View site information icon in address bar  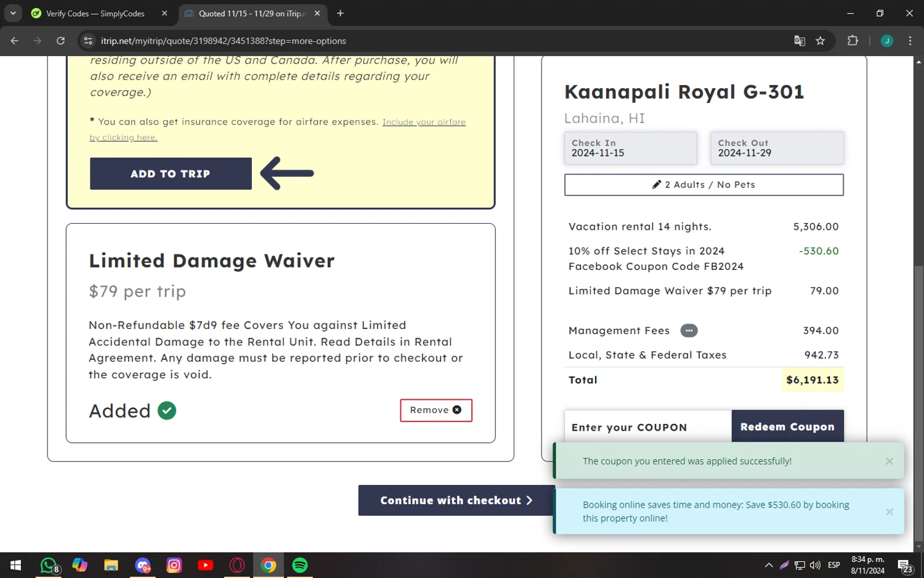click(88, 41)
